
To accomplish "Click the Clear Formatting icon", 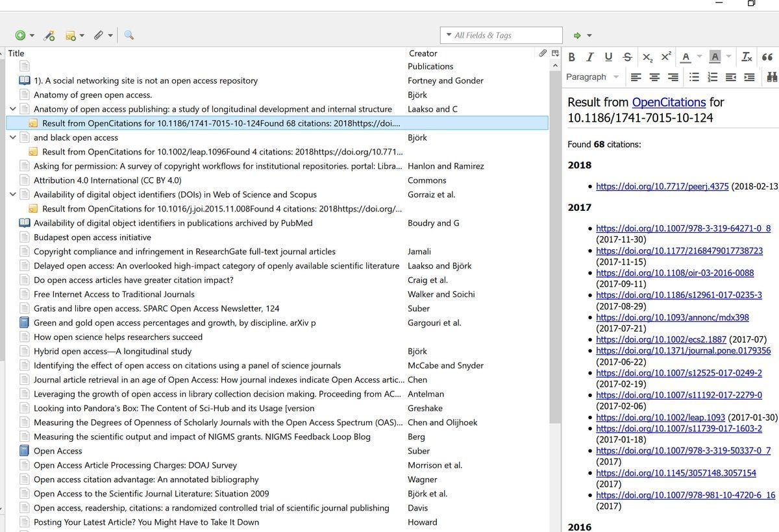I will [747, 57].
